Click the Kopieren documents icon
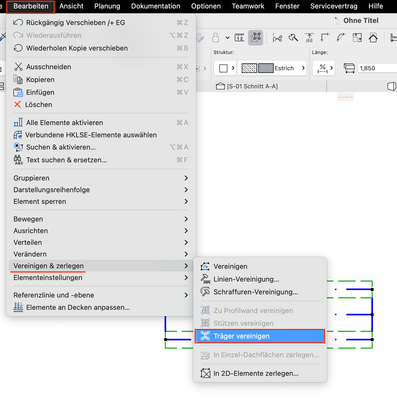The image size is (397, 400). (x=18, y=79)
